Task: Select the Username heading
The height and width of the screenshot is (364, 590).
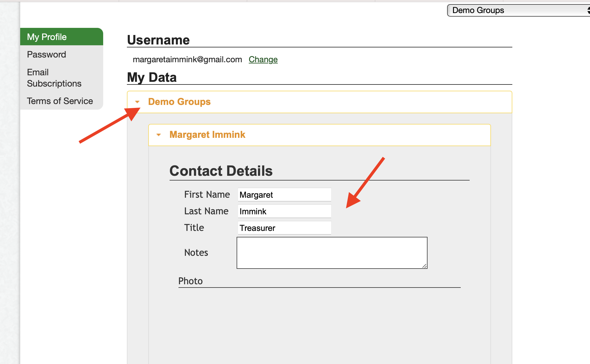Action: click(x=158, y=40)
